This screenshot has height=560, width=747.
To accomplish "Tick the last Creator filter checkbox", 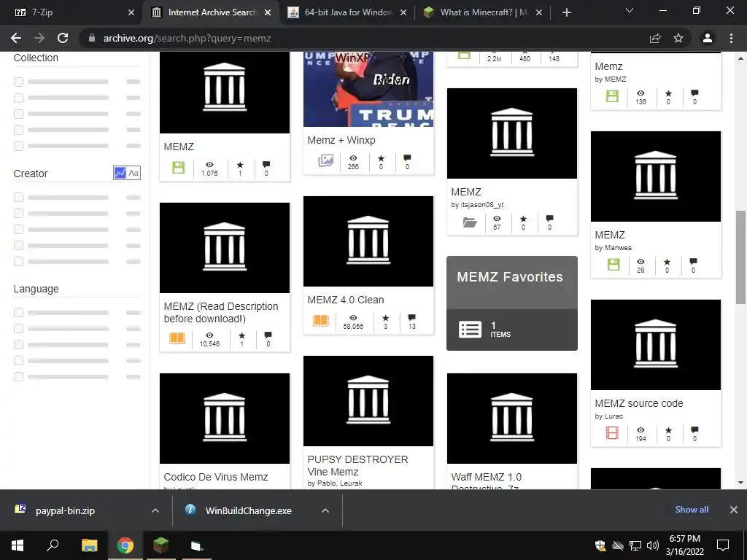I will pos(18,262).
